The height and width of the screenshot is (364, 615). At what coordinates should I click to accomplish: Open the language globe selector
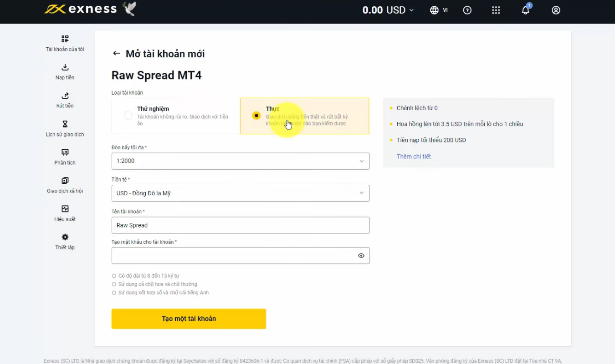[x=434, y=10]
